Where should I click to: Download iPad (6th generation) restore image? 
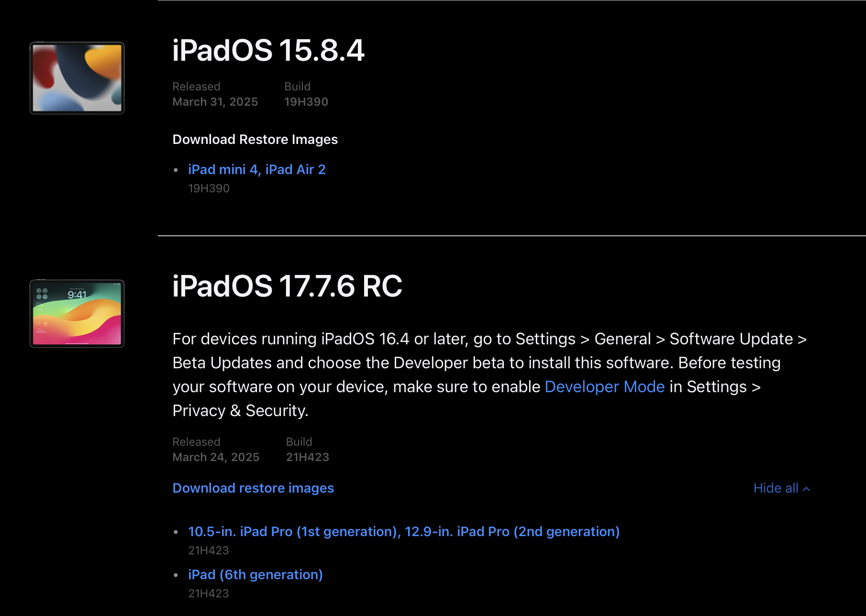tap(255, 574)
